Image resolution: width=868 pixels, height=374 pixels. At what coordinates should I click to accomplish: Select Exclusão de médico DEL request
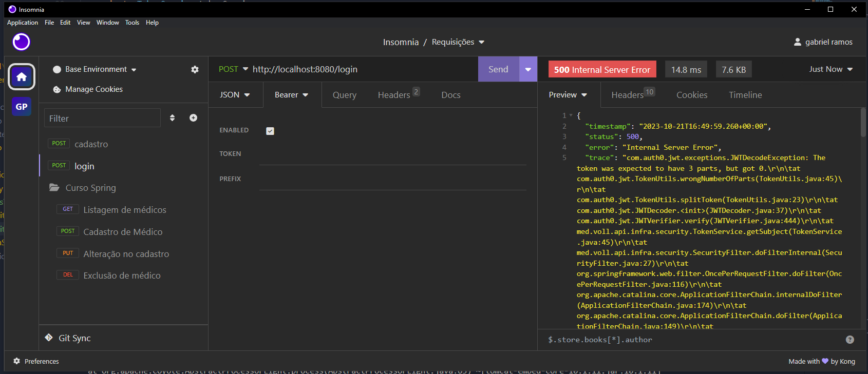(123, 275)
